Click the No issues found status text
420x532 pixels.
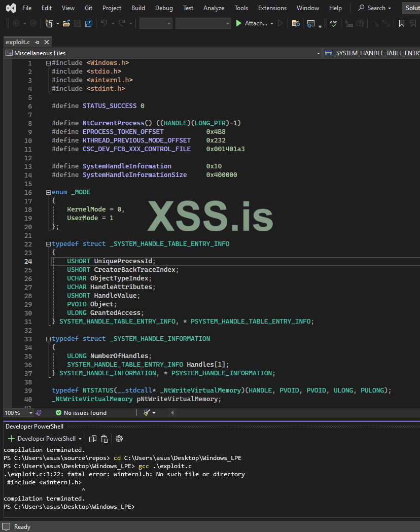[x=85, y=413]
